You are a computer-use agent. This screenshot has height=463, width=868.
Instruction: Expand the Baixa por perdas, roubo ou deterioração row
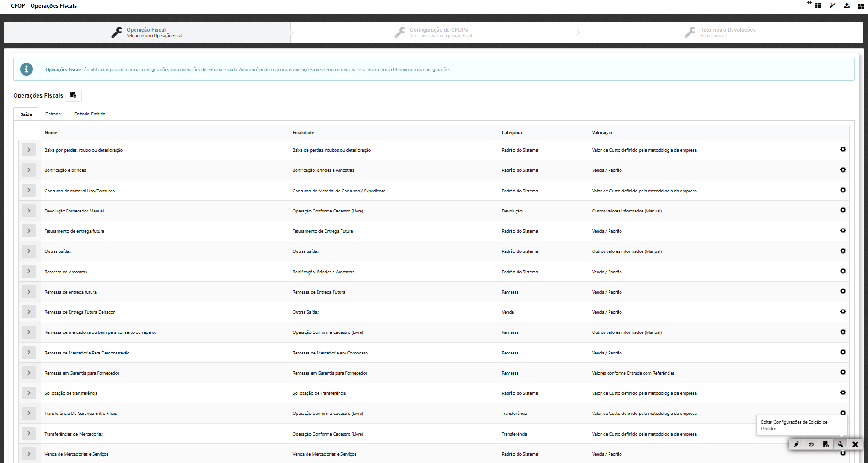click(x=29, y=150)
